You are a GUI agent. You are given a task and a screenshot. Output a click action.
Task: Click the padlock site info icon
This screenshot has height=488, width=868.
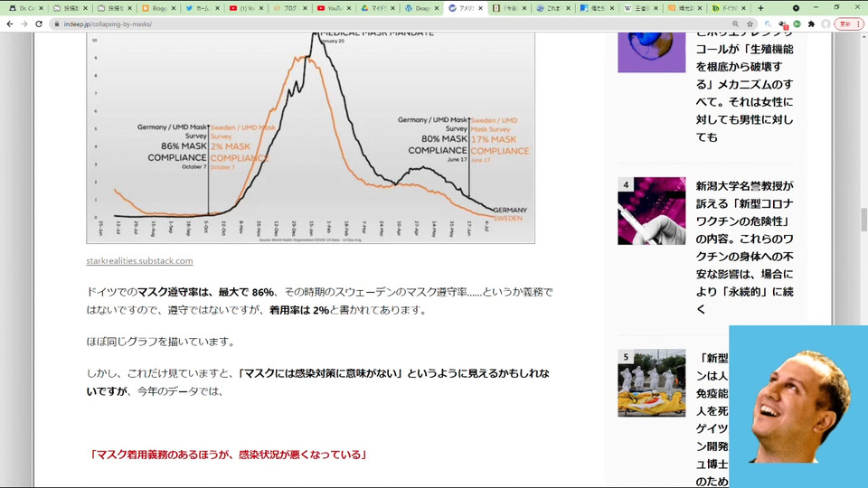[x=56, y=24]
